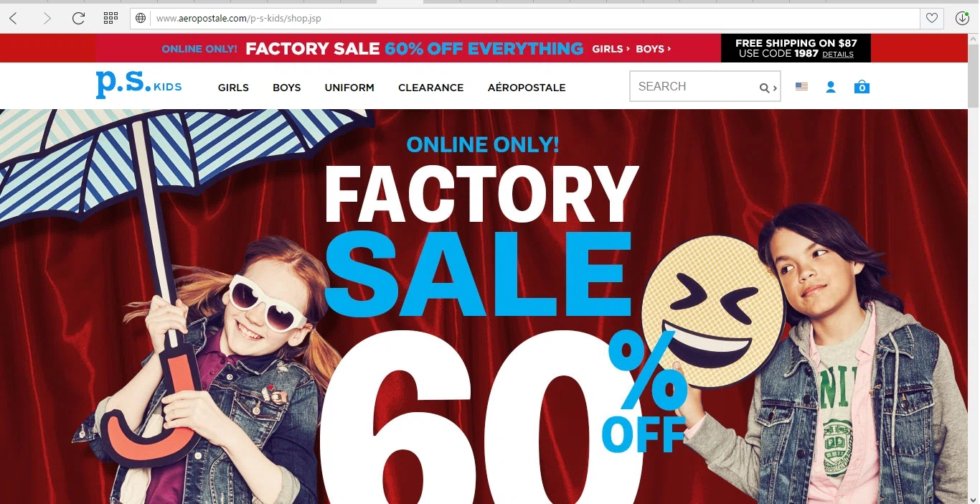Click GIRLS link in red sale banner

pyautogui.click(x=611, y=49)
